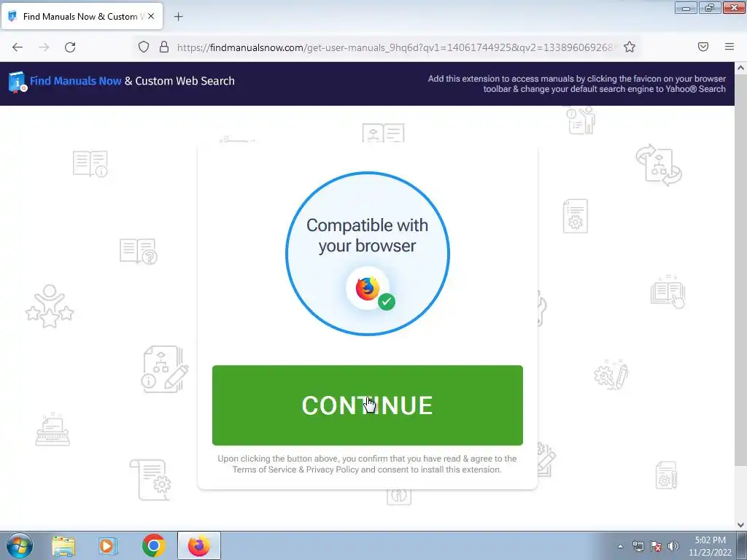The width and height of the screenshot is (747, 560).
Task: Minimize the Firefox window
Action: [x=686, y=7]
